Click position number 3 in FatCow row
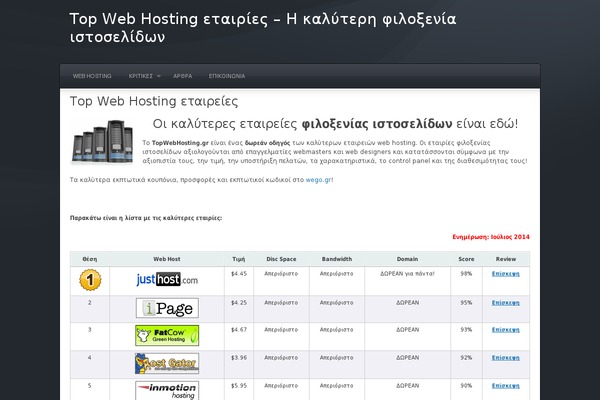600x400 pixels. [x=90, y=330]
